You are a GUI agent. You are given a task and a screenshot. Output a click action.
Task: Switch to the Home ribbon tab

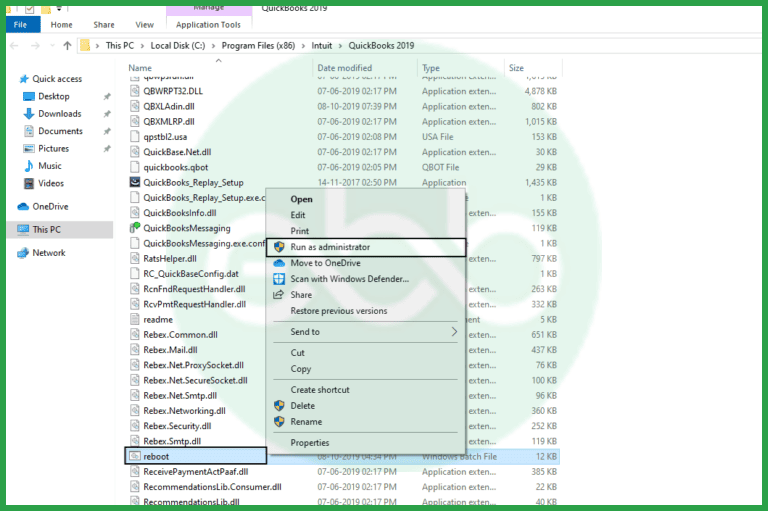(x=61, y=24)
